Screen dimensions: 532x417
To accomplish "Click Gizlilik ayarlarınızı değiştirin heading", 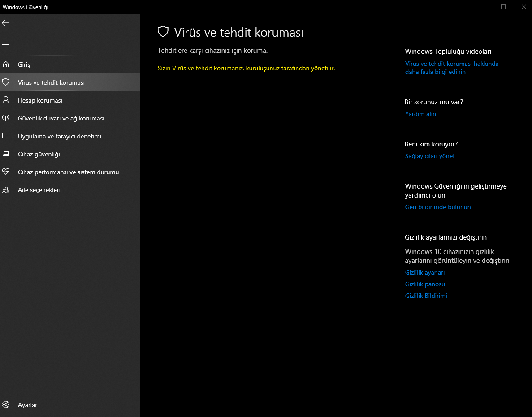I will (x=445, y=237).
